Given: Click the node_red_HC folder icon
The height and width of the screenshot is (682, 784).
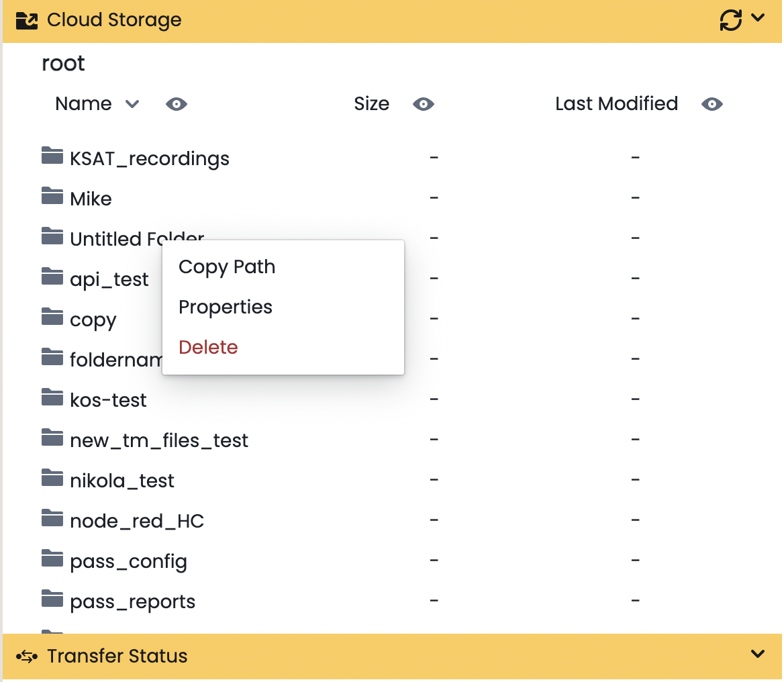Looking at the screenshot, I should [x=52, y=519].
